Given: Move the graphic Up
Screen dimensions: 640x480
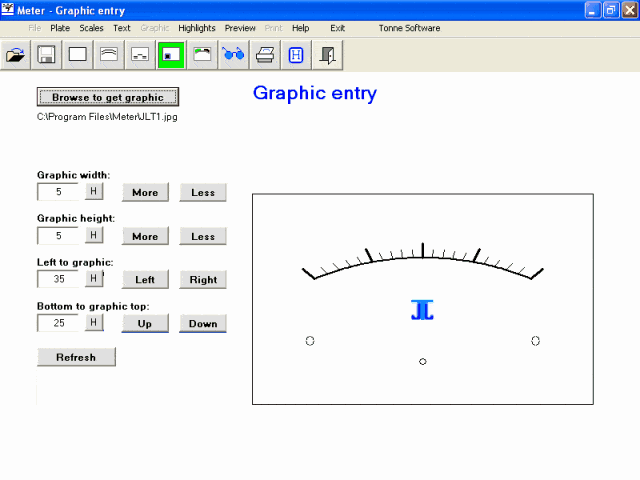Looking at the screenshot, I should [x=145, y=323].
